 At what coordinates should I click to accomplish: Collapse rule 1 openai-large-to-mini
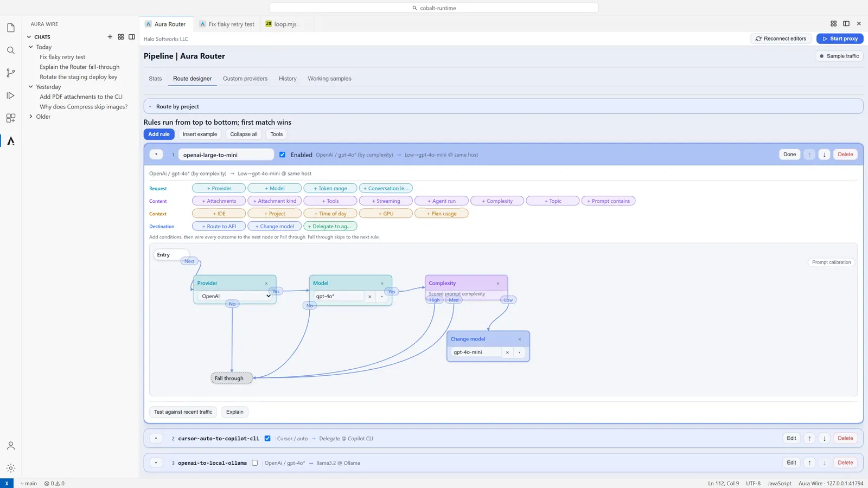[x=156, y=155]
